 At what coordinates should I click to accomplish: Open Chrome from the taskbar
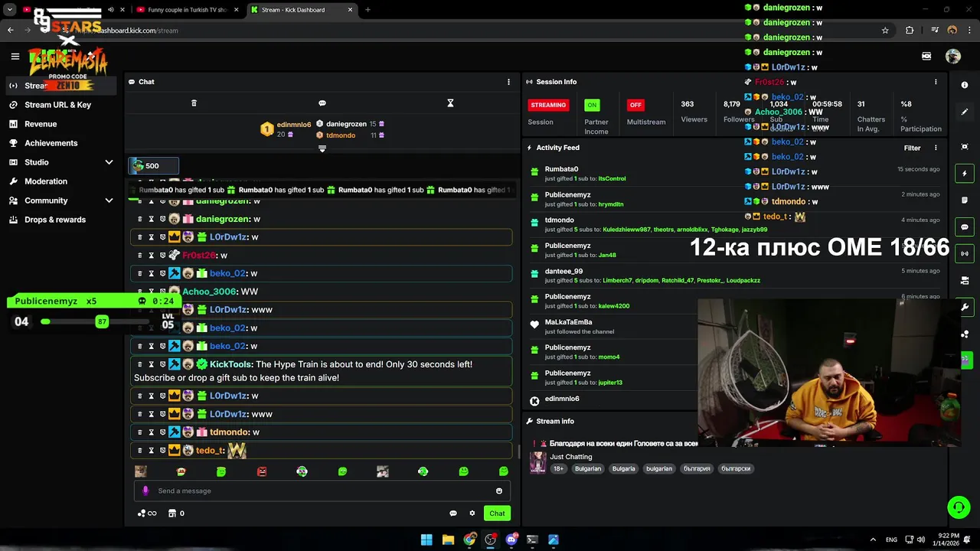[x=469, y=540]
